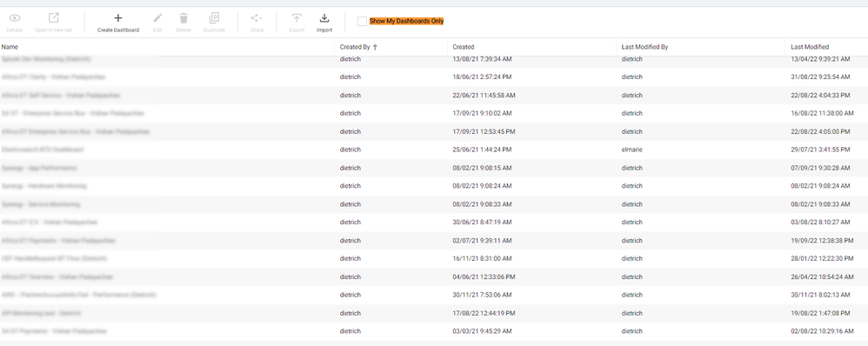Sort by the Last Modified column header
This screenshot has height=346, width=868.
pos(810,47)
